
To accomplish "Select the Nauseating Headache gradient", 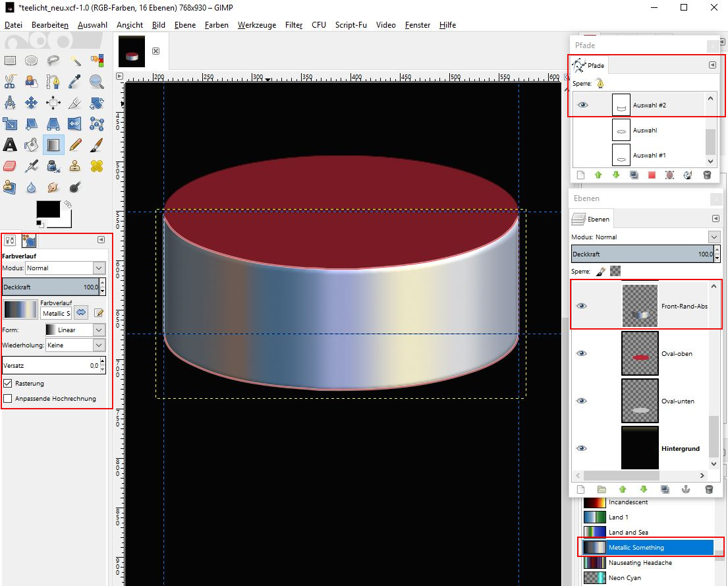I will [x=639, y=563].
